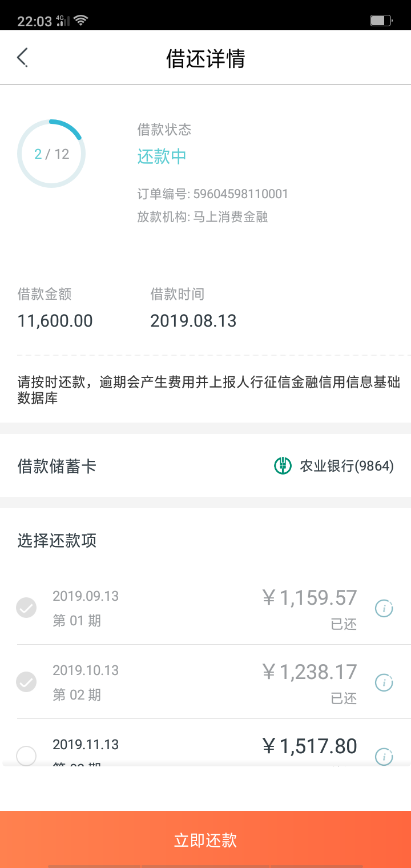
Task: Open info icon for 1,517.80 installment
Action: click(x=384, y=757)
